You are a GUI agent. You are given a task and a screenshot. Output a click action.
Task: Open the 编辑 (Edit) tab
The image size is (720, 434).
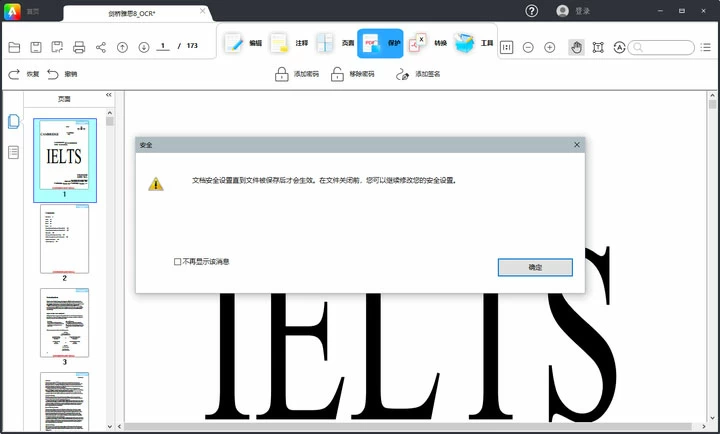[243, 43]
